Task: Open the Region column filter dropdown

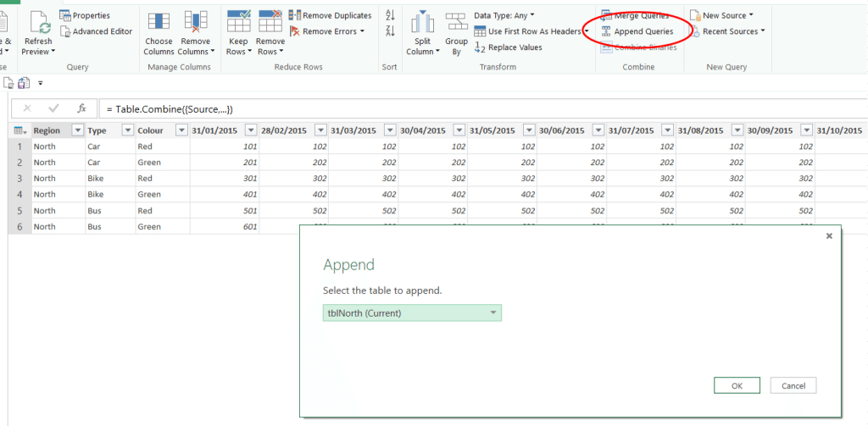Action: point(77,130)
